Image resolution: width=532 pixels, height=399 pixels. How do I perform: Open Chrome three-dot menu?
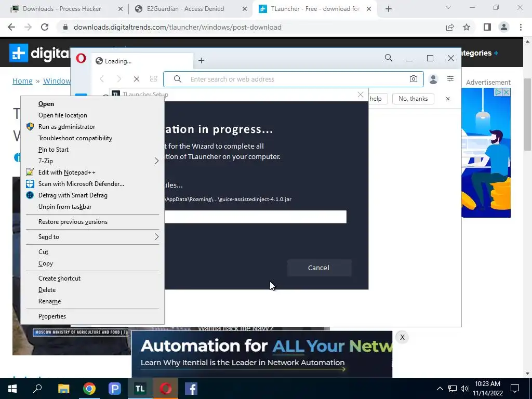pyautogui.click(x=521, y=27)
